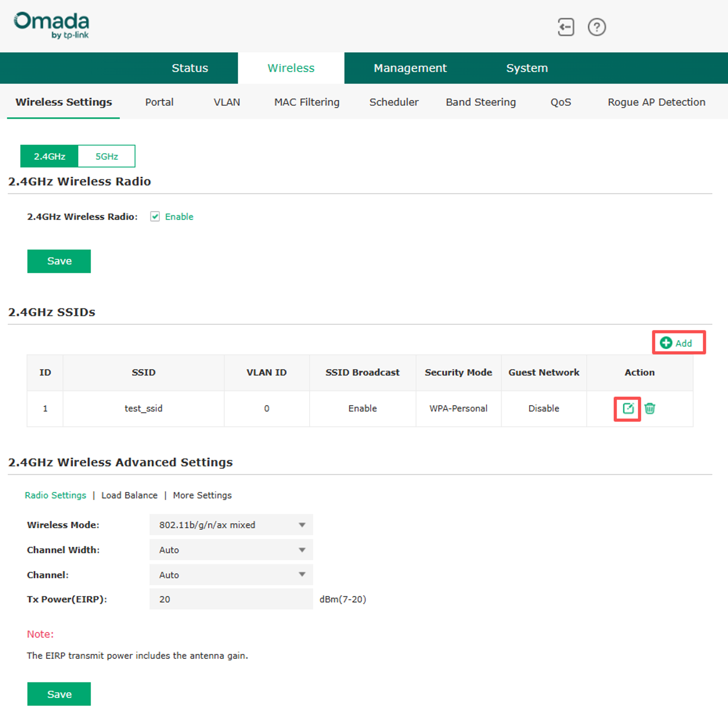The width and height of the screenshot is (728, 719).
Task: Open the Portal subtab
Action: 159,102
